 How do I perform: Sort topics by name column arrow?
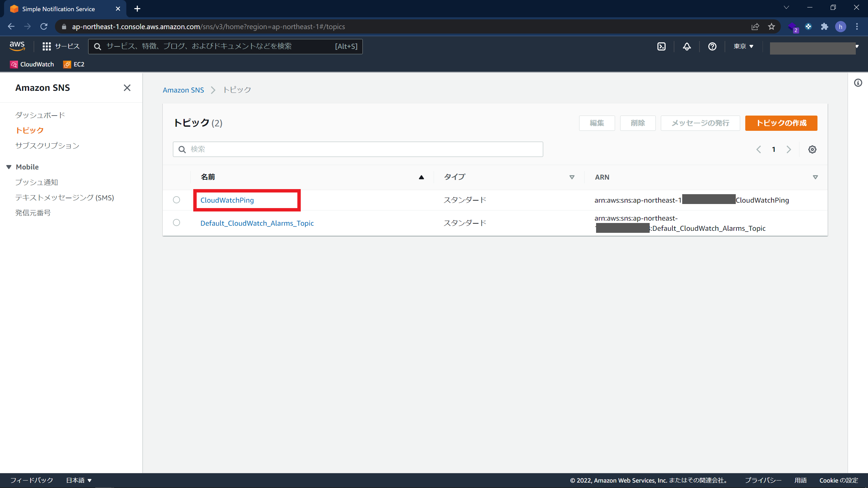[421, 177]
